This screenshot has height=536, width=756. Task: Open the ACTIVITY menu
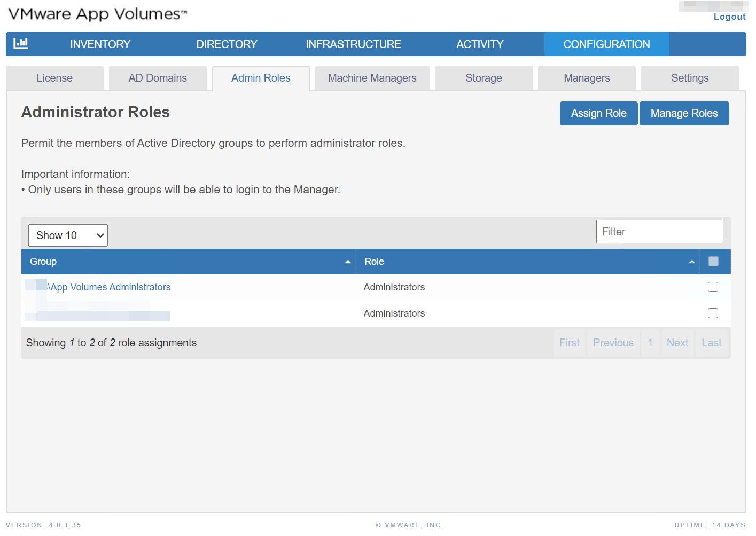point(480,44)
